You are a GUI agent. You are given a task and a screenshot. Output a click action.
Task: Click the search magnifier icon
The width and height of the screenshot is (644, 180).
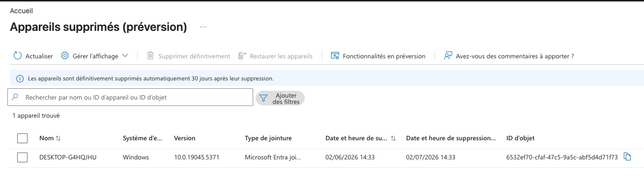point(15,98)
